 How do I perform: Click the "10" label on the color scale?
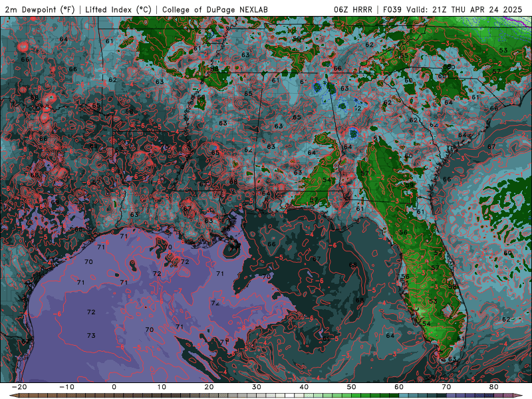point(162,387)
